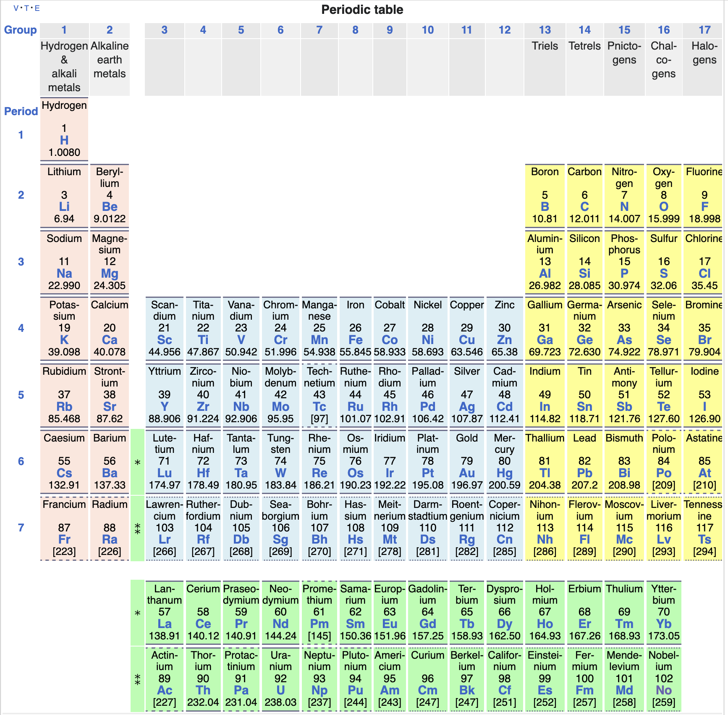
Task: Click the V link in template header
Action: pos(16,8)
